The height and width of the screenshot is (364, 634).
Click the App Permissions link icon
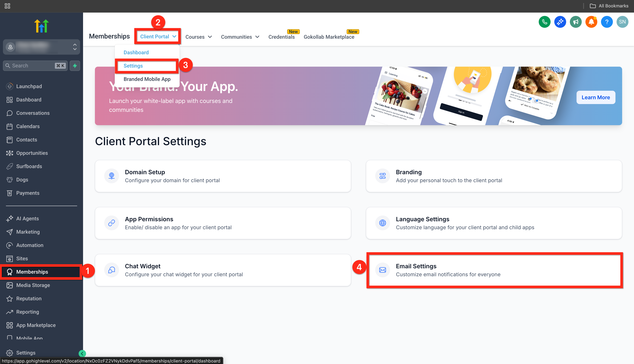pos(112,223)
